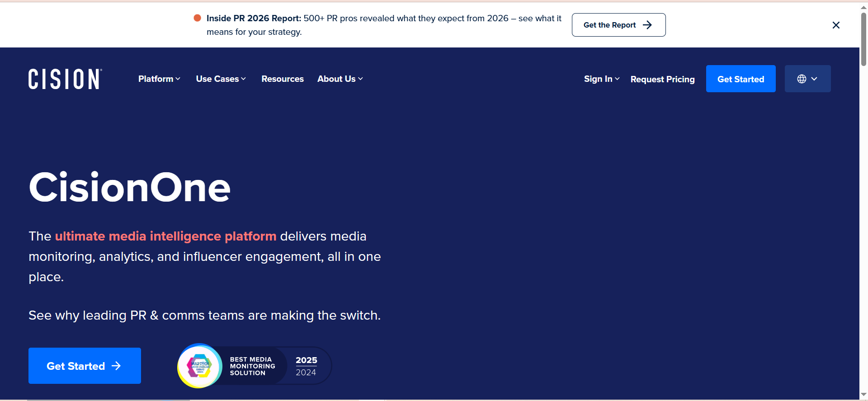This screenshot has height=401, width=868.
Task: Click the Get the Report button
Action: pos(618,25)
